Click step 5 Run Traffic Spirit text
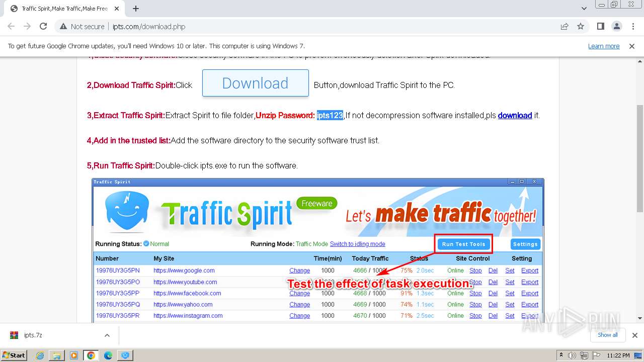Viewport: 644px width, 362px height. pyautogui.click(x=121, y=165)
